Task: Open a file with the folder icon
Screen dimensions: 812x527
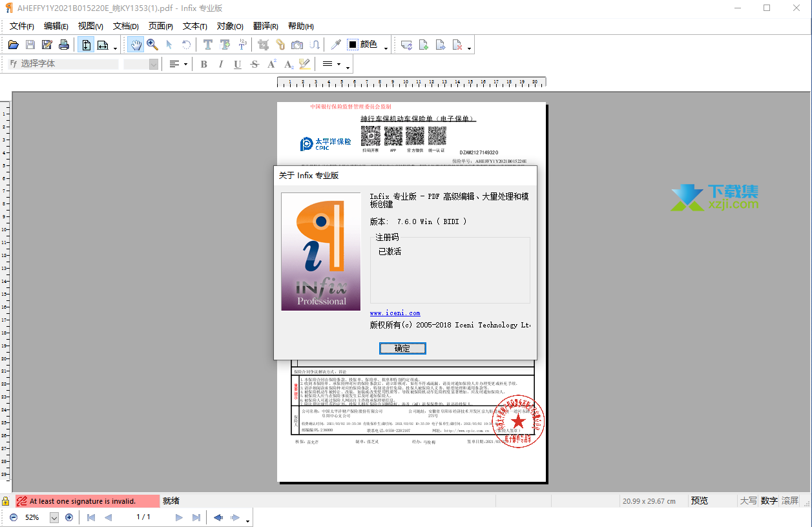Action: pos(13,45)
